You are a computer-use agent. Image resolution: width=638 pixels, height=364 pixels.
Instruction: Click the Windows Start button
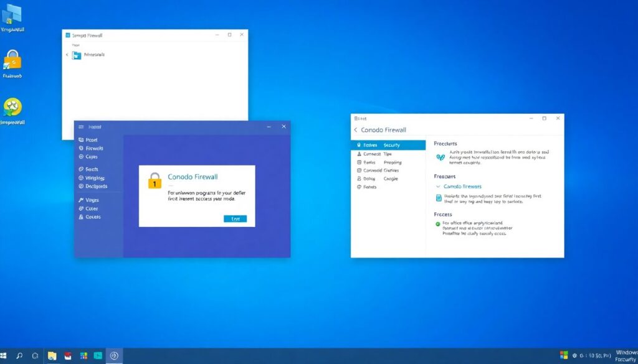(x=4, y=356)
